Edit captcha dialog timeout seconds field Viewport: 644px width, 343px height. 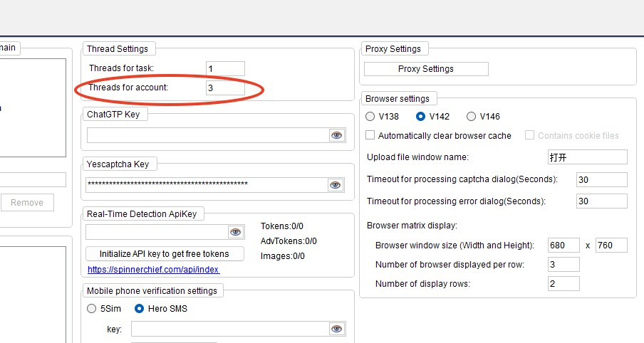[x=602, y=180]
